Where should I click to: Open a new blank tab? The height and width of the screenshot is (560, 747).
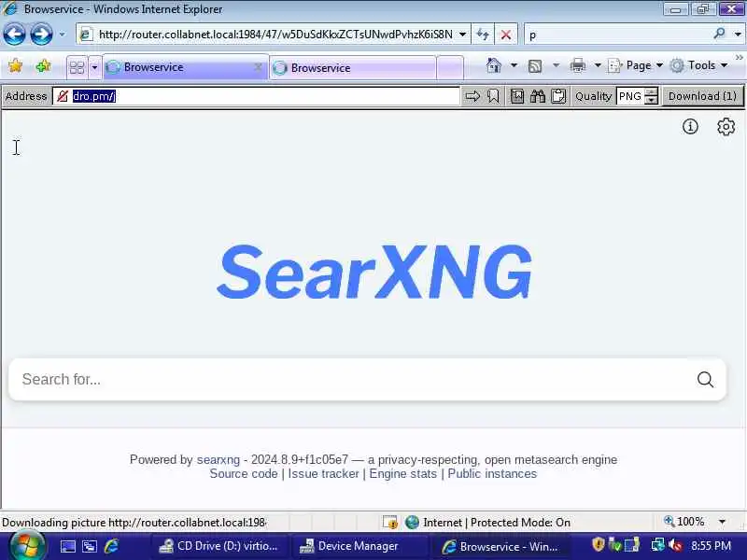coord(450,68)
